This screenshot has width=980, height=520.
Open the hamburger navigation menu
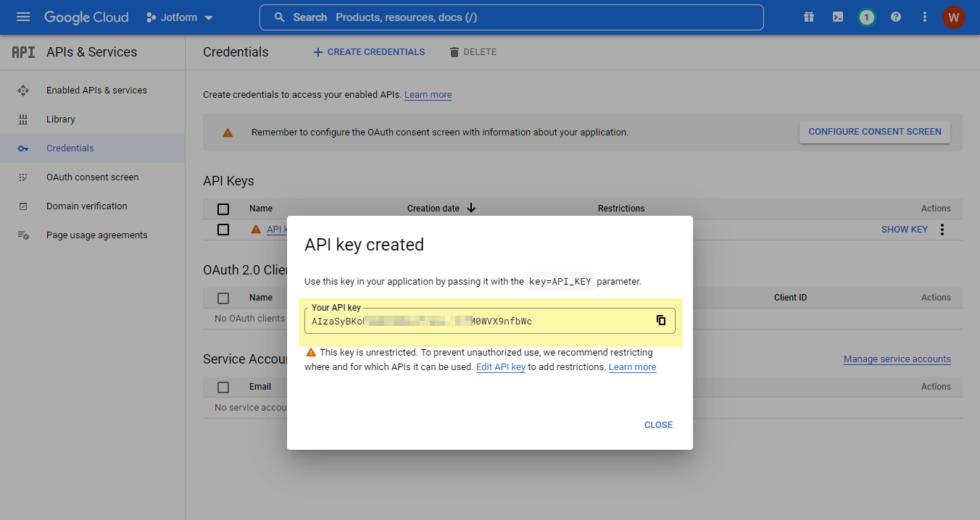pos(22,17)
